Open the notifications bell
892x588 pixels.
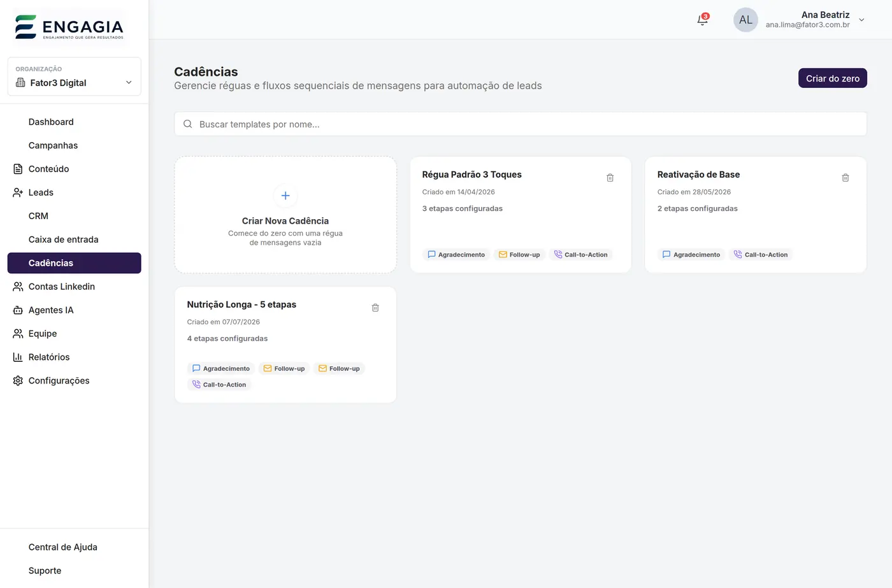click(702, 20)
